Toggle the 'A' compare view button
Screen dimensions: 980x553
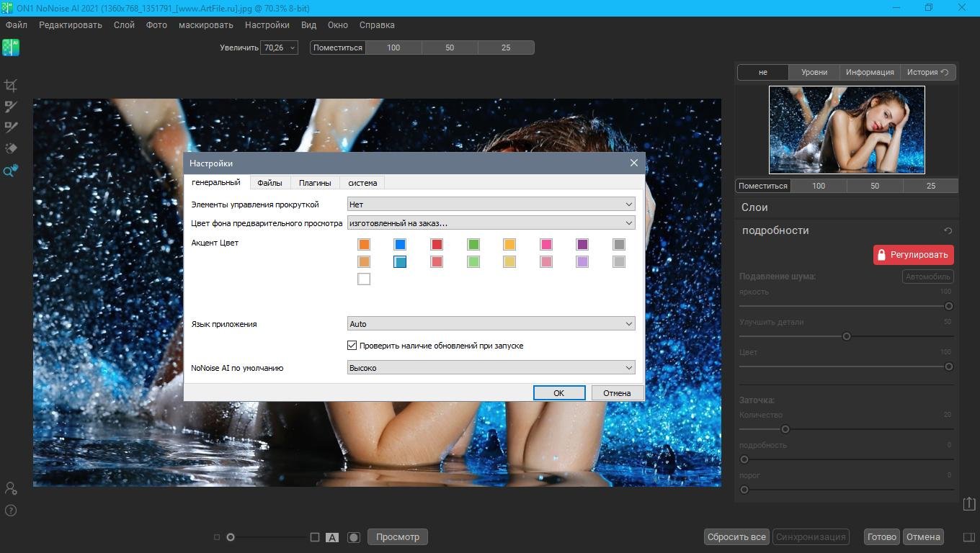tap(332, 537)
